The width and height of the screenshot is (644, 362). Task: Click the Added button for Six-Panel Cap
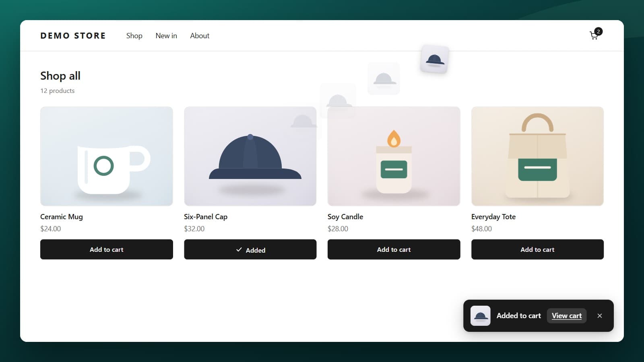coord(250,249)
